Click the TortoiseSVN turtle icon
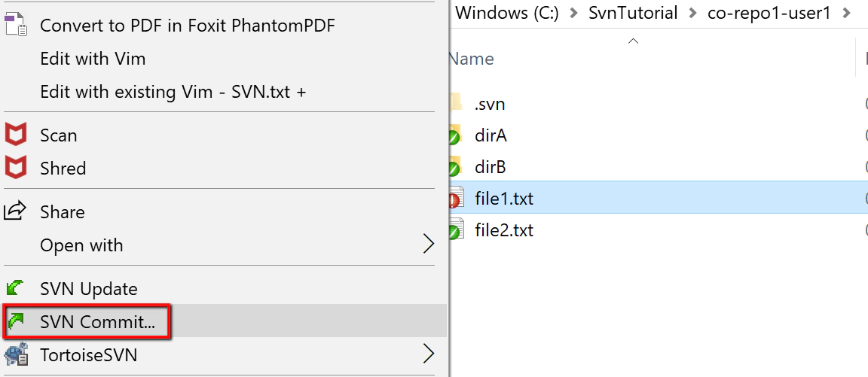This screenshot has width=868, height=377. coord(16,354)
